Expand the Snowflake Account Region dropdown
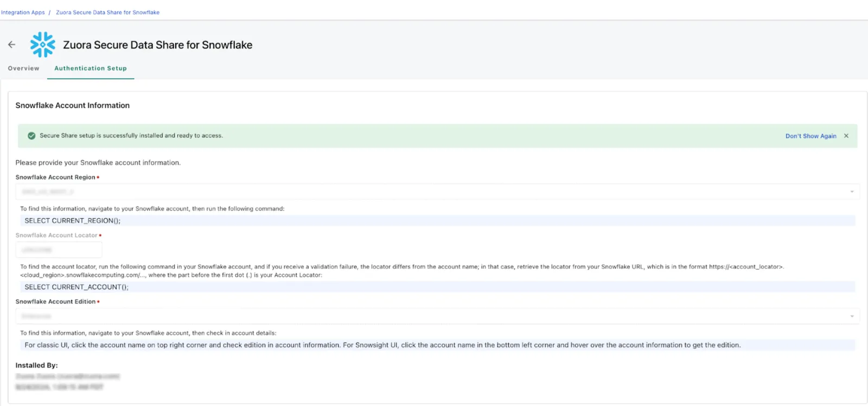This screenshot has height=406, width=868. point(437,191)
